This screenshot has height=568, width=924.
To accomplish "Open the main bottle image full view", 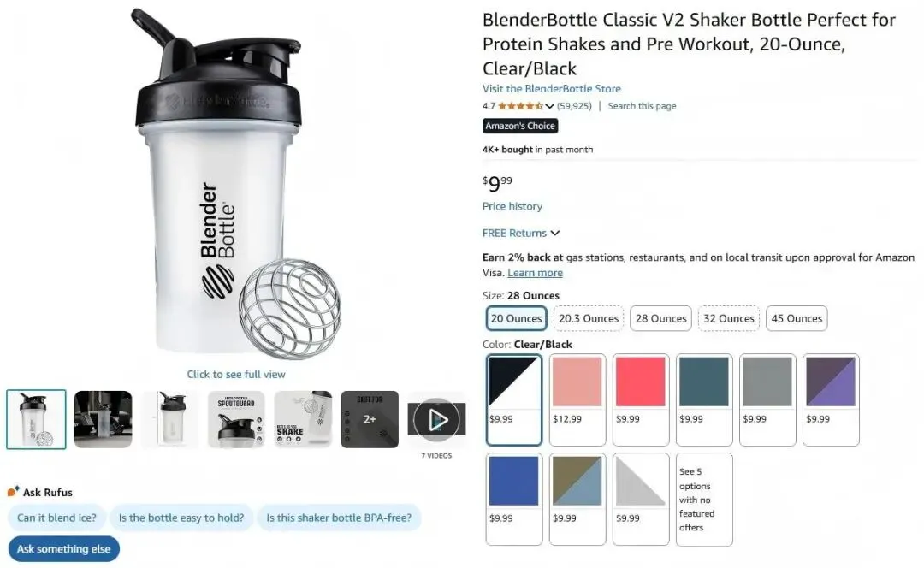I will click(236, 183).
